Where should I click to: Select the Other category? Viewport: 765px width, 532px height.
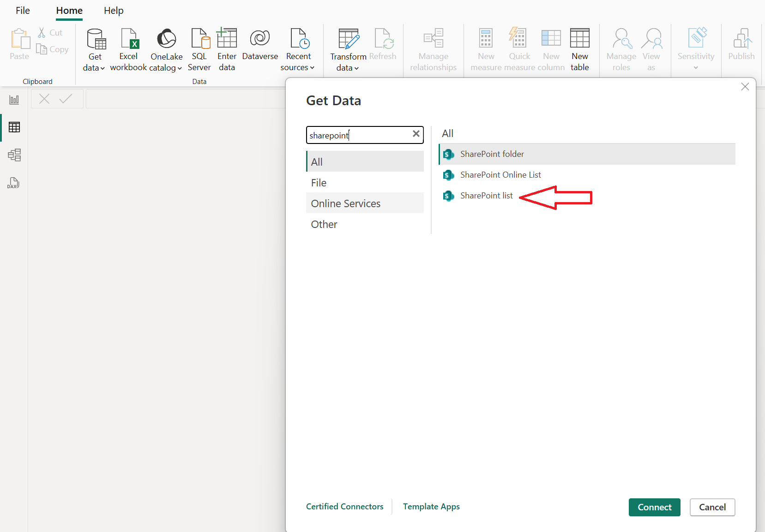tap(365, 224)
